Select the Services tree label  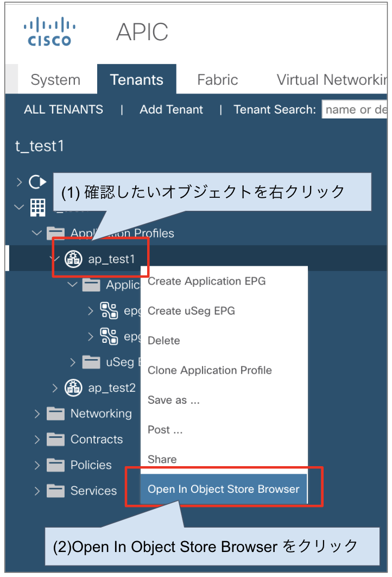(x=94, y=491)
